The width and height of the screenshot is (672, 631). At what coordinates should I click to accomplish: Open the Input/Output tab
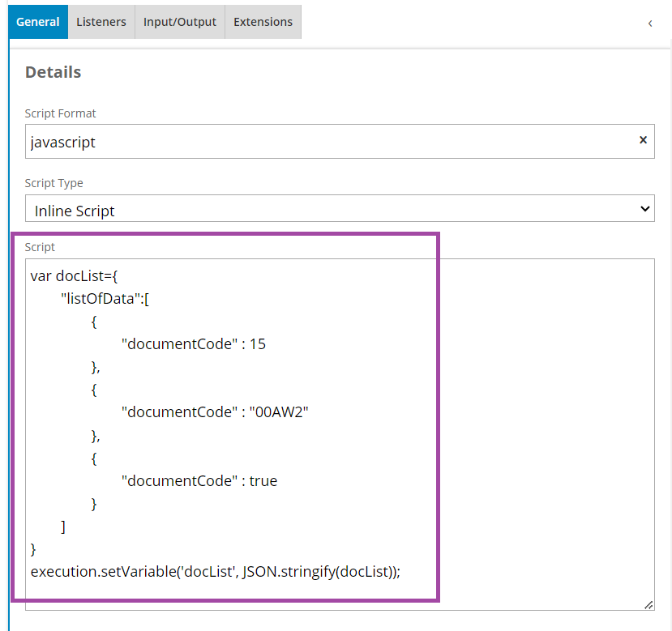pos(180,22)
